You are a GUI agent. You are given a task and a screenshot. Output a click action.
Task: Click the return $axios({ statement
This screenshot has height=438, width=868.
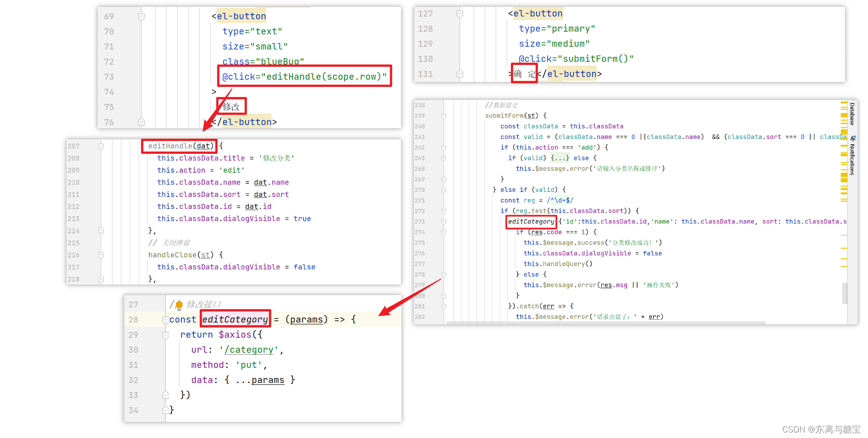tap(221, 335)
